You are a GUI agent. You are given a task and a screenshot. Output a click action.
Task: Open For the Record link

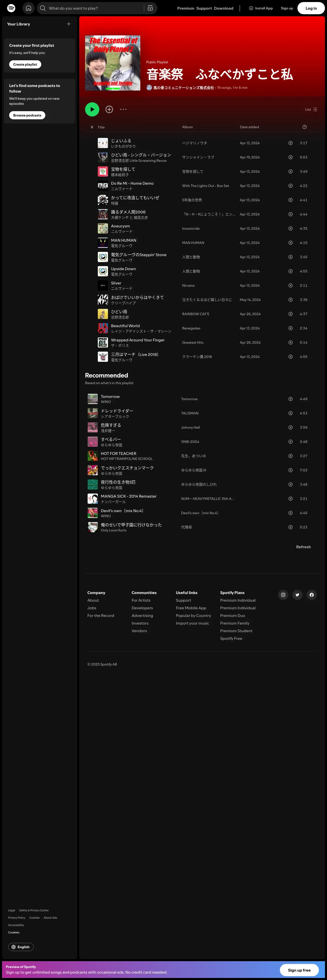tap(101, 615)
